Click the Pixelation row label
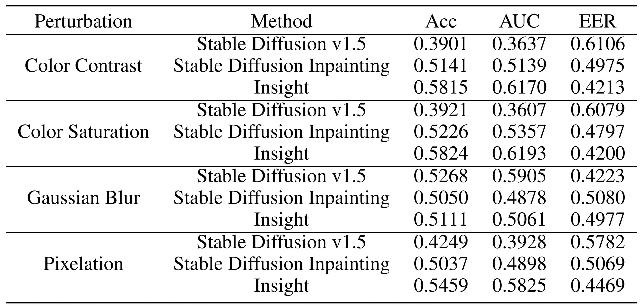 click(x=83, y=264)
